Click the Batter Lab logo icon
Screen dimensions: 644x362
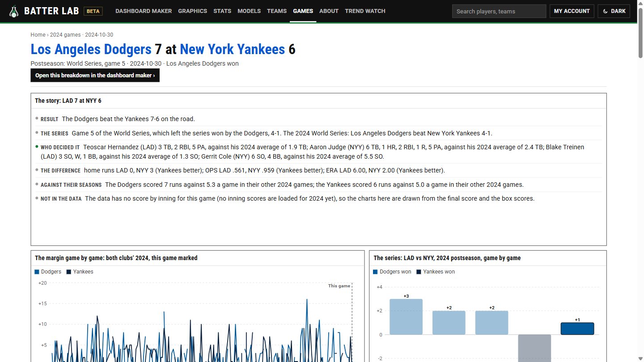coord(14,11)
